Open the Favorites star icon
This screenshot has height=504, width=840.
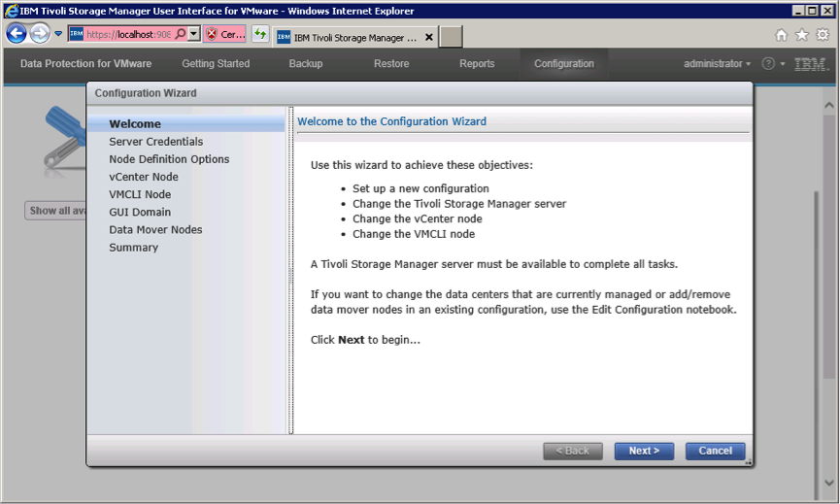point(802,35)
